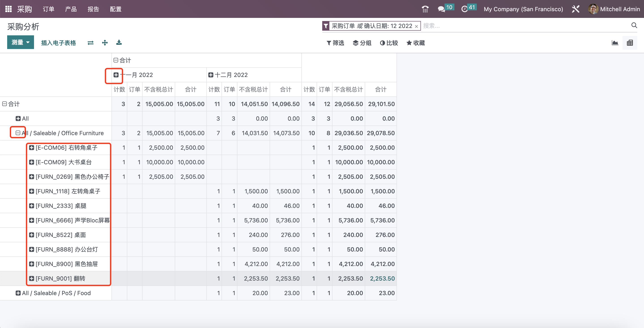Click grand total cell 29,101.50
Screen dimensions: 644x328
(x=381, y=104)
